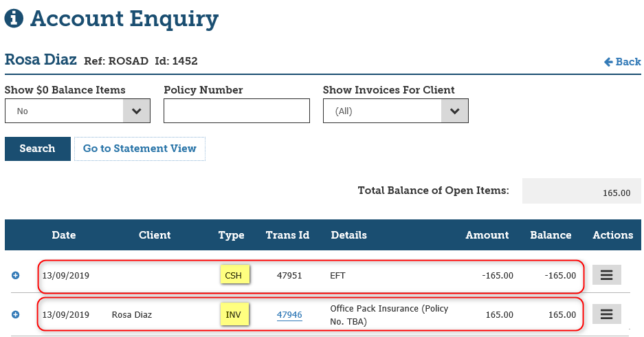The height and width of the screenshot is (337, 644).
Task: Open the Show Invoices For Client dropdown
Action: point(395,111)
